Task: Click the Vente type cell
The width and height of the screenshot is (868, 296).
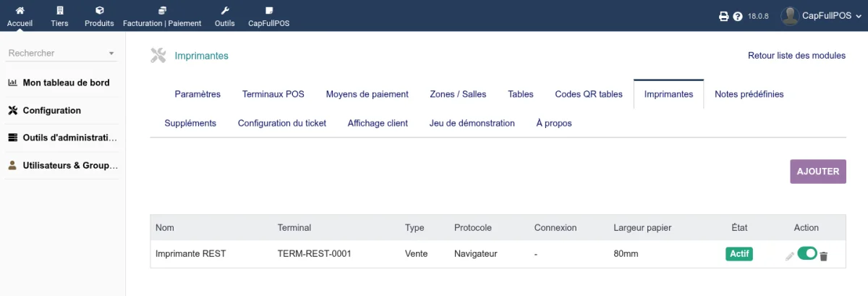Action: (417, 254)
